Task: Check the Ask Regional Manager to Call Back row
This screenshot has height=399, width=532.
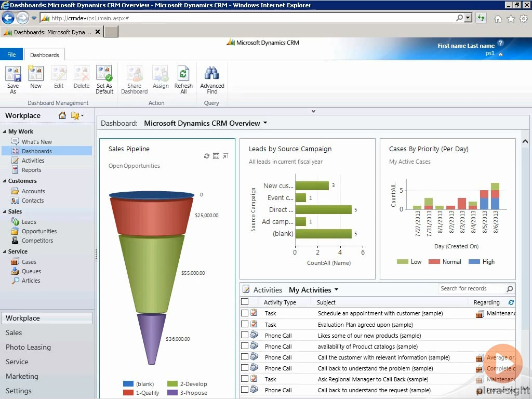Action: (245, 378)
